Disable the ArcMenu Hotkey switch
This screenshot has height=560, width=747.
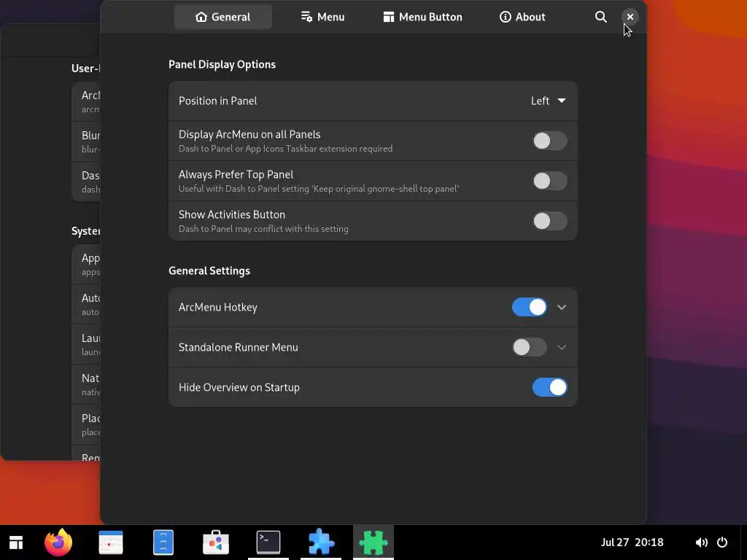(x=530, y=307)
